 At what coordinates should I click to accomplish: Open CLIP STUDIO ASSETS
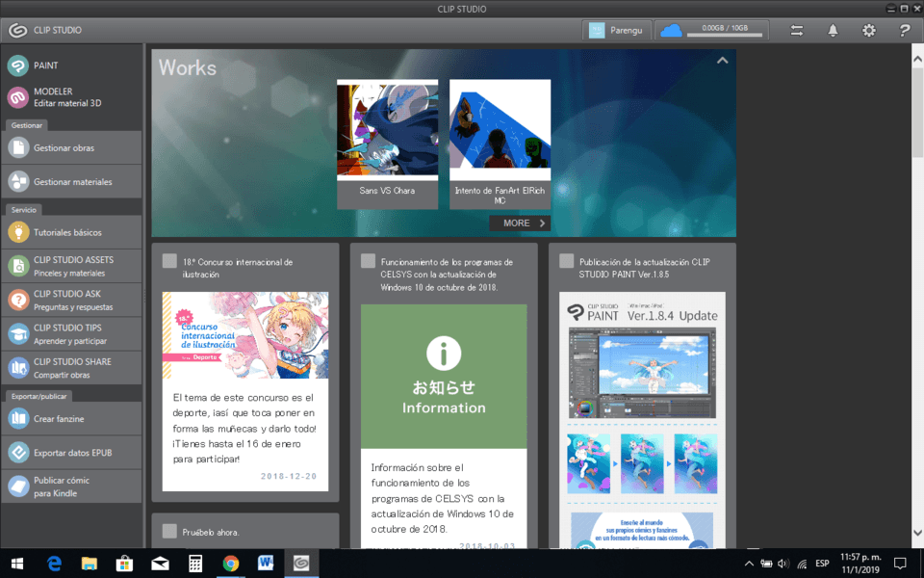70,266
